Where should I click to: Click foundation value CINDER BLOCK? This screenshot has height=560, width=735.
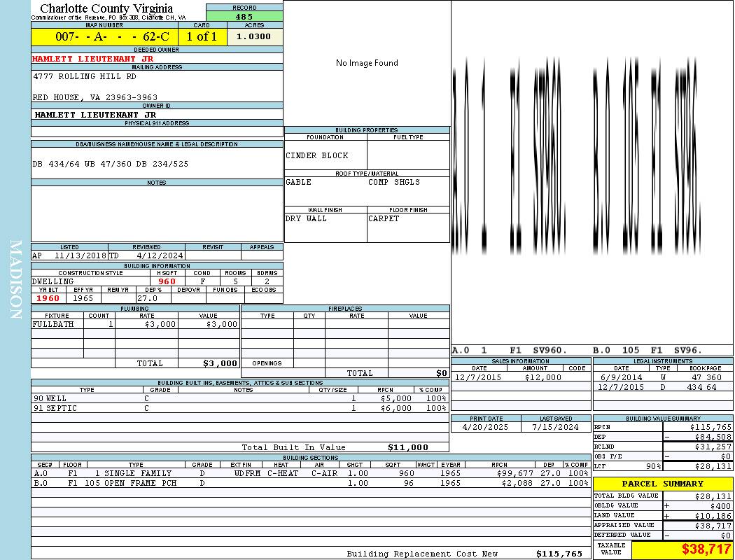tap(317, 155)
